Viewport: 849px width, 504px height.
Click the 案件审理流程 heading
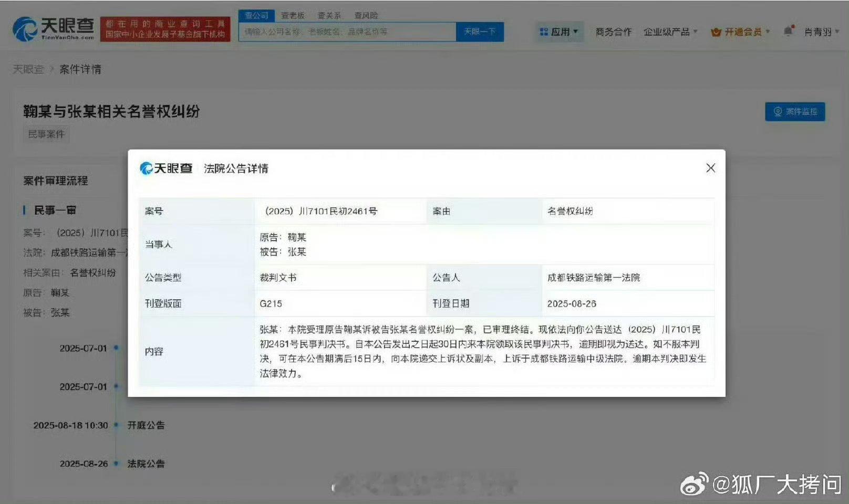tap(56, 181)
